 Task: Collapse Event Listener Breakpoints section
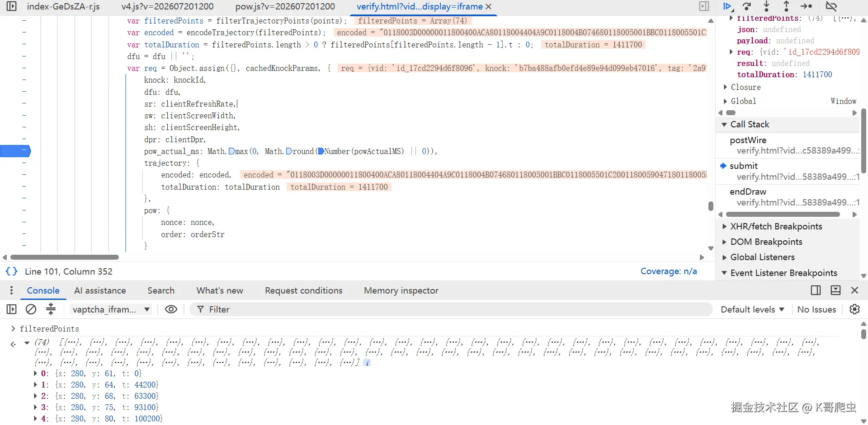[x=724, y=273]
